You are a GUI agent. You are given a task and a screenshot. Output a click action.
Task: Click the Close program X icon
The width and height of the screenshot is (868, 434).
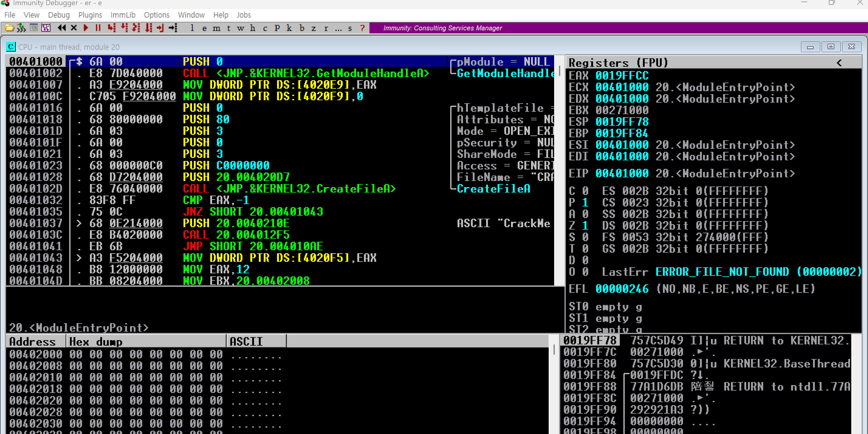(x=74, y=28)
